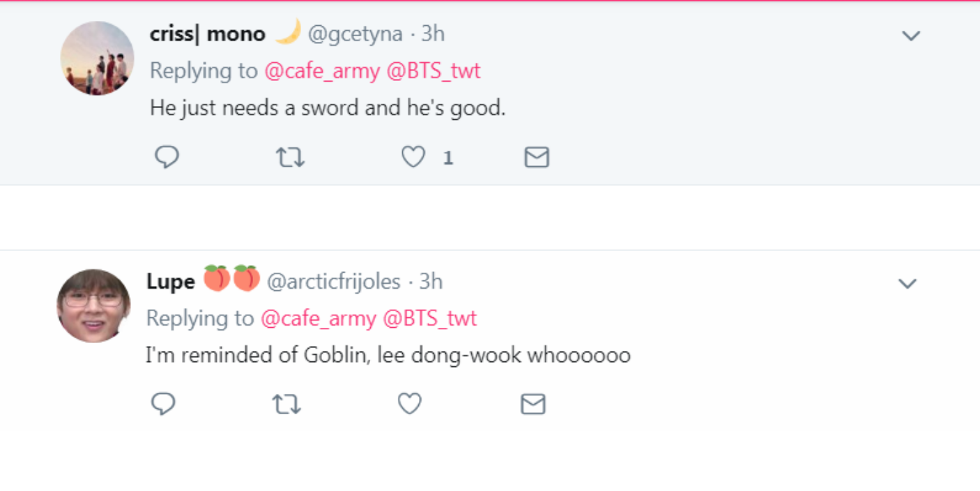Open @cafe_army mention in first reply

(x=322, y=70)
